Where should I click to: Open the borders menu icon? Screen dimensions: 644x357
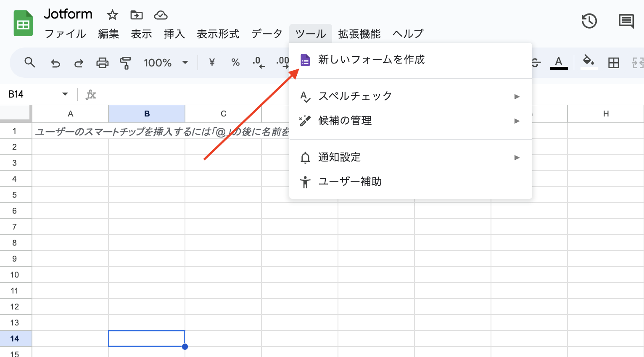click(613, 62)
